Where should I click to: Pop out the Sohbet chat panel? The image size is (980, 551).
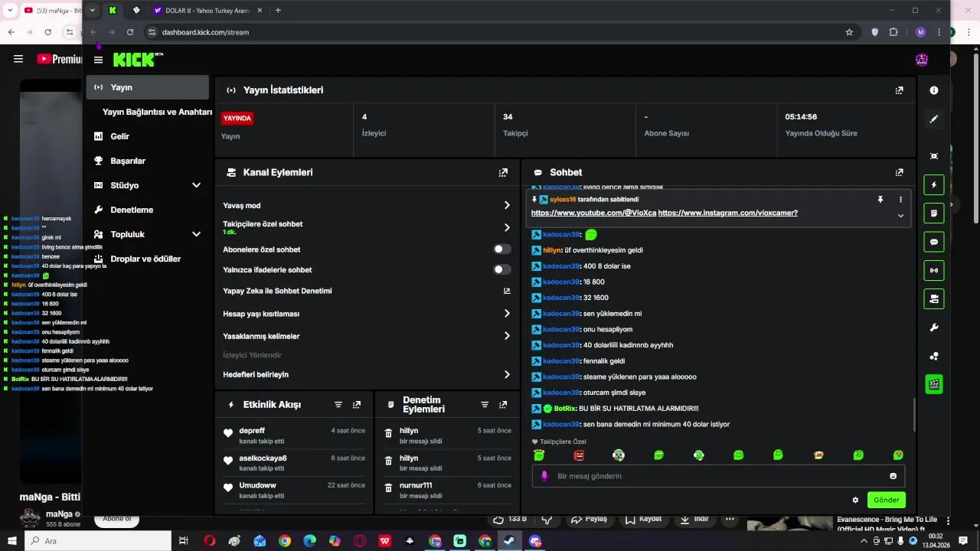click(x=900, y=173)
